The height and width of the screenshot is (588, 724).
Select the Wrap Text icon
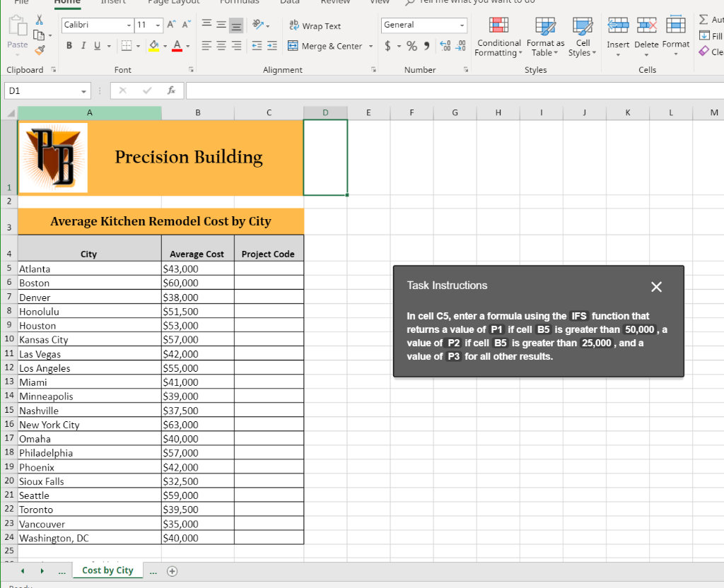pyautogui.click(x=294, y=25)
